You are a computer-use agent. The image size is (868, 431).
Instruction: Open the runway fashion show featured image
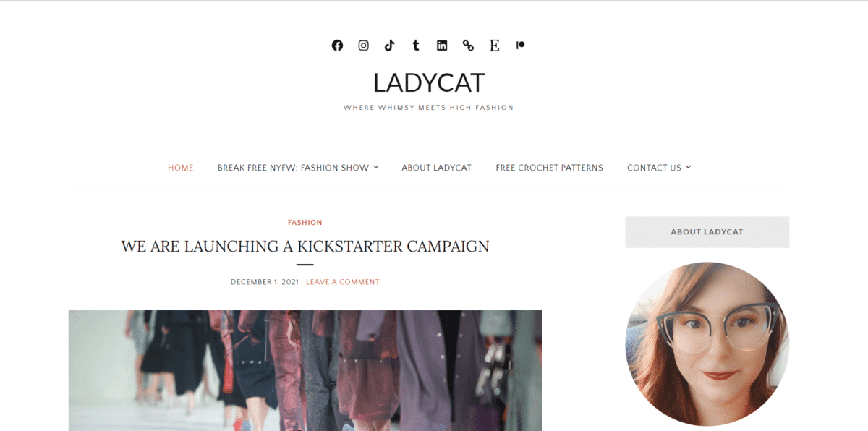(x=305, y=370)
